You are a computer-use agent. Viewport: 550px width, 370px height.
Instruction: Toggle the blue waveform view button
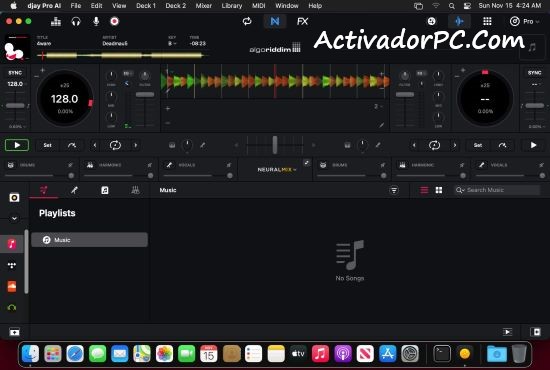click(x=459, y=22)
